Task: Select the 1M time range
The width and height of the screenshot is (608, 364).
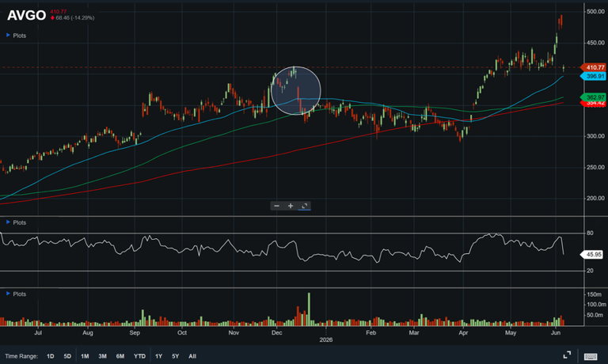Action: [x=85, y=356]
